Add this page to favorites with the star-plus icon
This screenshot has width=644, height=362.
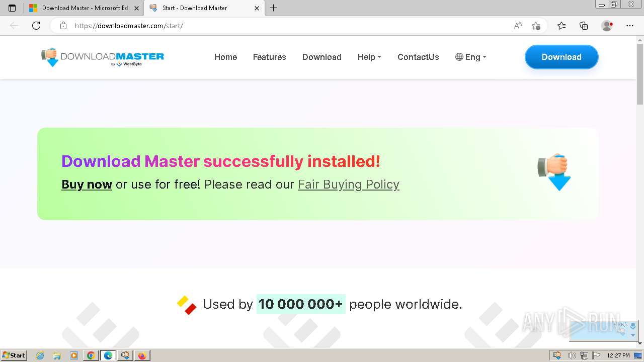[536, 26]
